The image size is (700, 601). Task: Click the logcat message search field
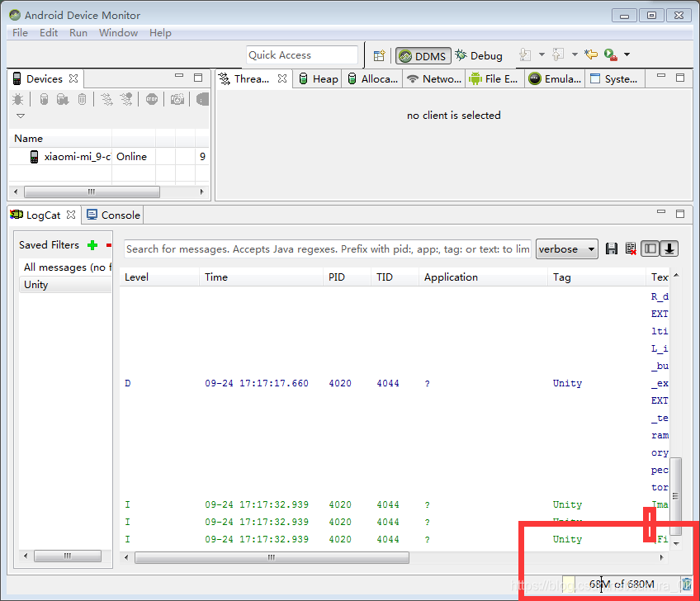click(x=328, y=249)
